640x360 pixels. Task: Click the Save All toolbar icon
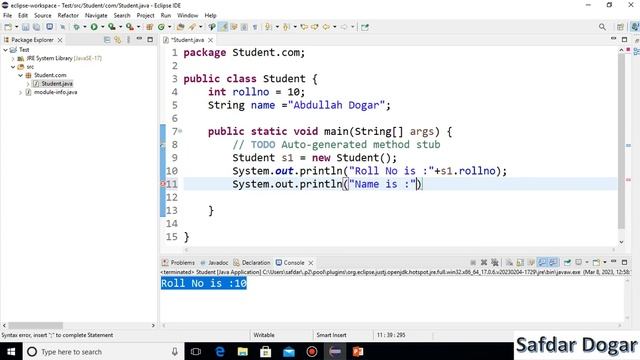pos(36,27)
